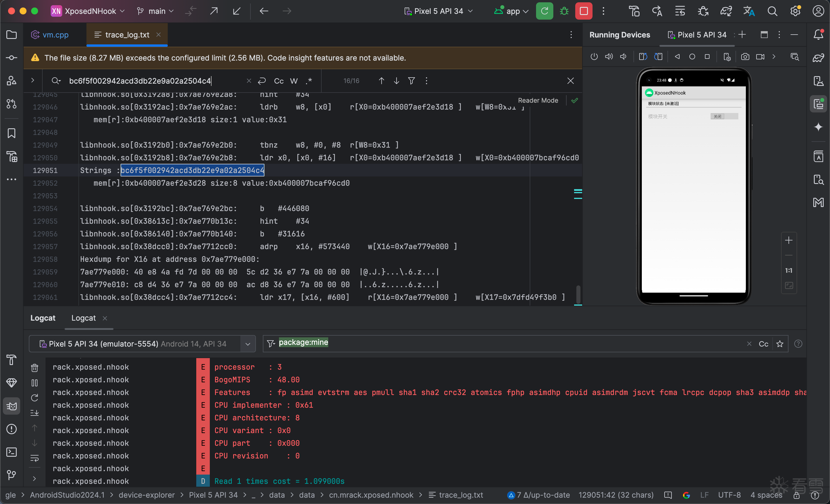Go to next search occurrence arrow
830x504 pixels.
click(397, 81)
